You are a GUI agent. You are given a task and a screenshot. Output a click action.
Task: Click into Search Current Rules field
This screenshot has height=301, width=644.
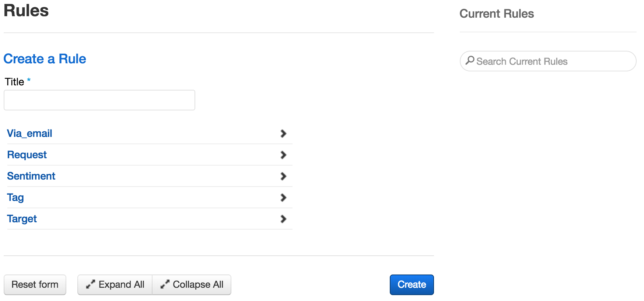[x=548, y=61]
